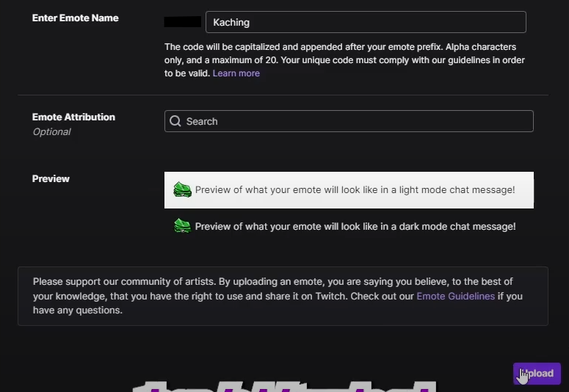Open the Emote Guidelines link

(455, 296)
